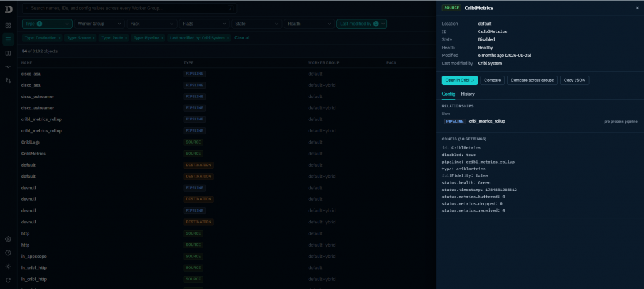The width and height of the screenshot is (644, 289).
Task: Click the SOURCE badge in panel header
Action: click(451, 8)
